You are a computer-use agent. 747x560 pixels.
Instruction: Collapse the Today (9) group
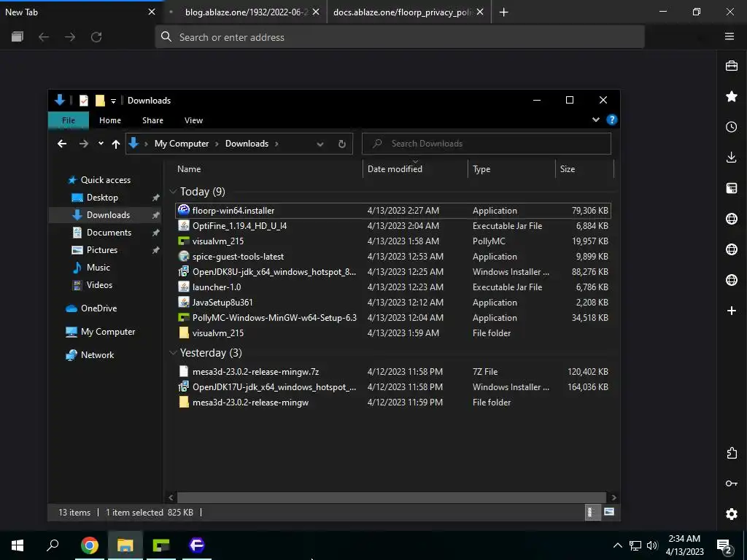click(173, 192)
